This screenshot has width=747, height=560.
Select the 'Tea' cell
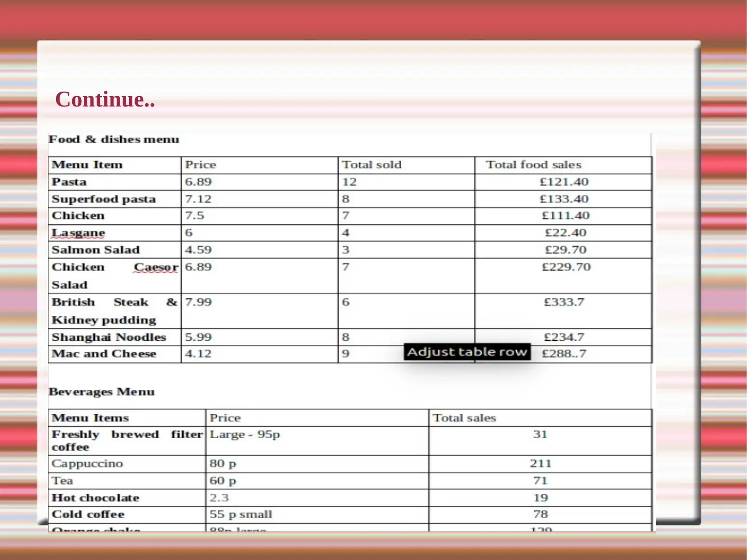127,481
